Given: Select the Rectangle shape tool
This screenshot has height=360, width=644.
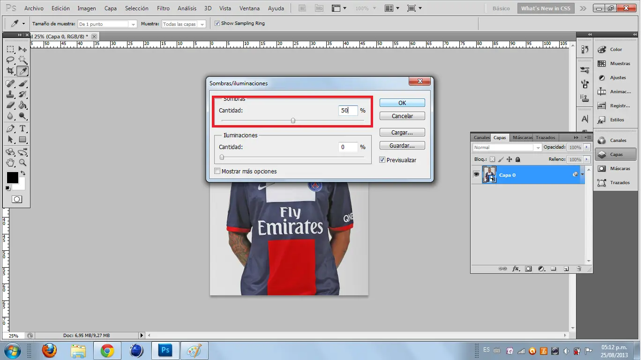Looking at the screenshot, I should tap(22, 139).
